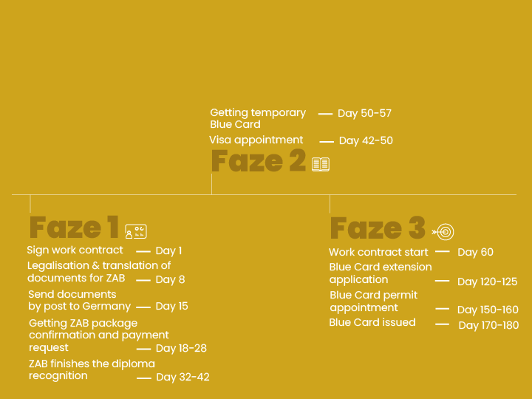The height and width of the screenshot is (399, 532).
Task: Click 'Legalisation & translation of documents for ZAB'
Action: coord(98,272)
